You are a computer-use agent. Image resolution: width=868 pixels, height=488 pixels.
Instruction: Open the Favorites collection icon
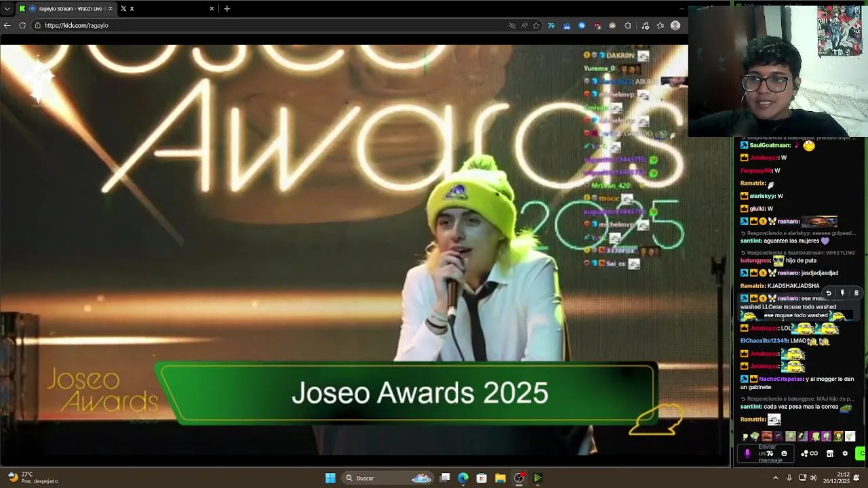[x=660, y=26]
